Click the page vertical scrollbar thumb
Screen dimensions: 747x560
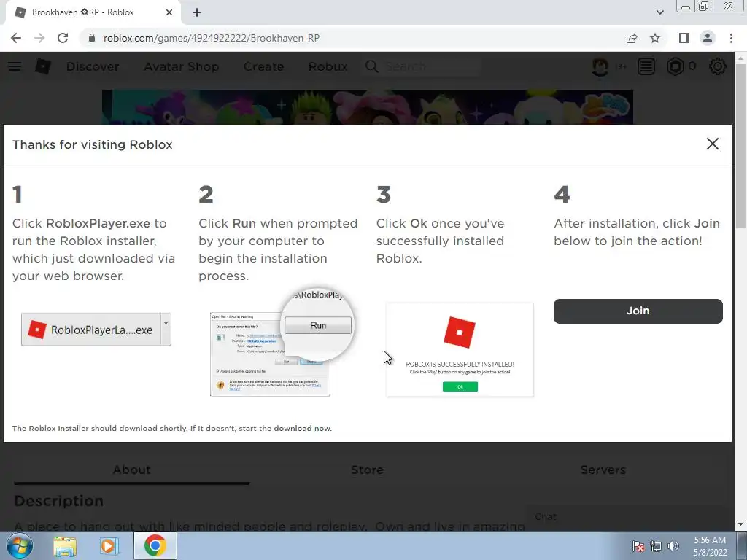point(740,147)
